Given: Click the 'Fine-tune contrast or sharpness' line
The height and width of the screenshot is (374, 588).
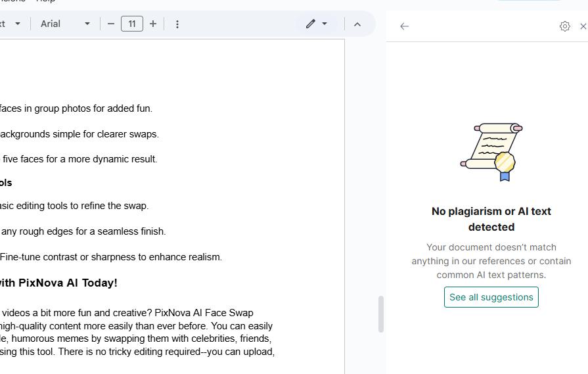Looking at the screenshot, I should pyautogui.click(x=110, y=257).
